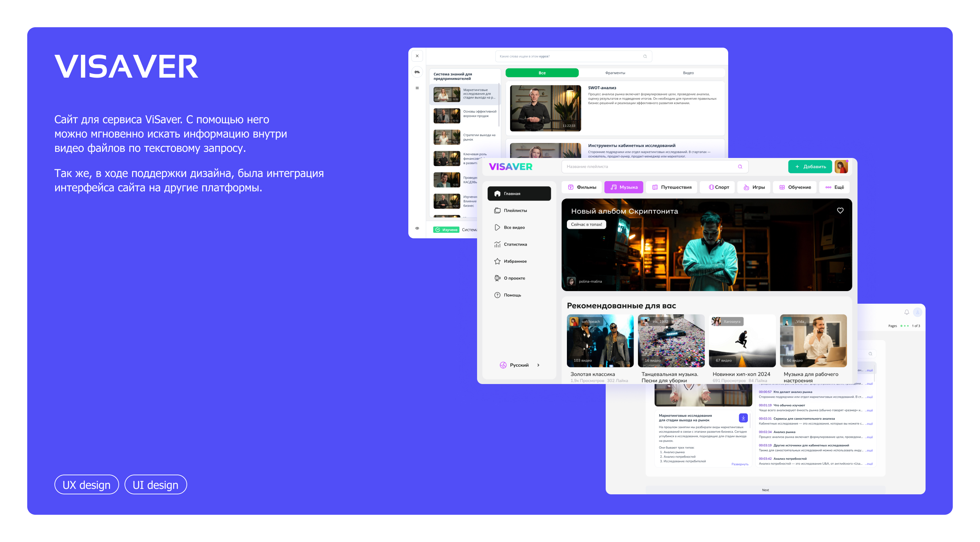Viewport: 980px width, 542px height.
Task: Open Помощь via the question mark icon
Action: click(x=512, y=295)
